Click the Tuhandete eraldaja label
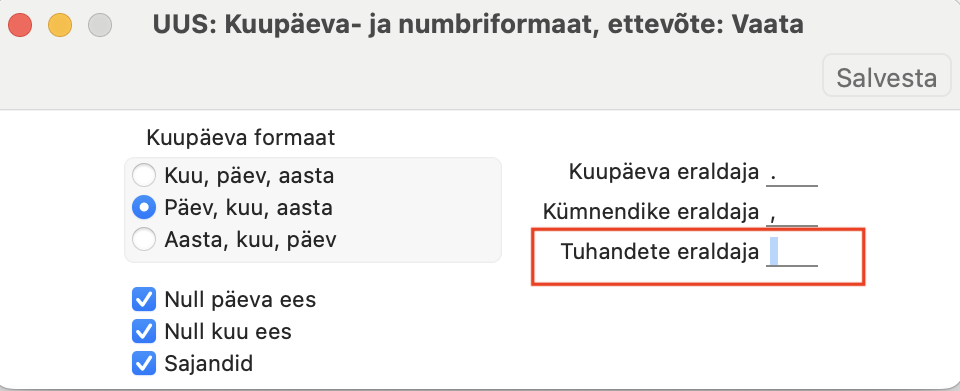This screenshot has height=391, width=960. coord(660,251)
